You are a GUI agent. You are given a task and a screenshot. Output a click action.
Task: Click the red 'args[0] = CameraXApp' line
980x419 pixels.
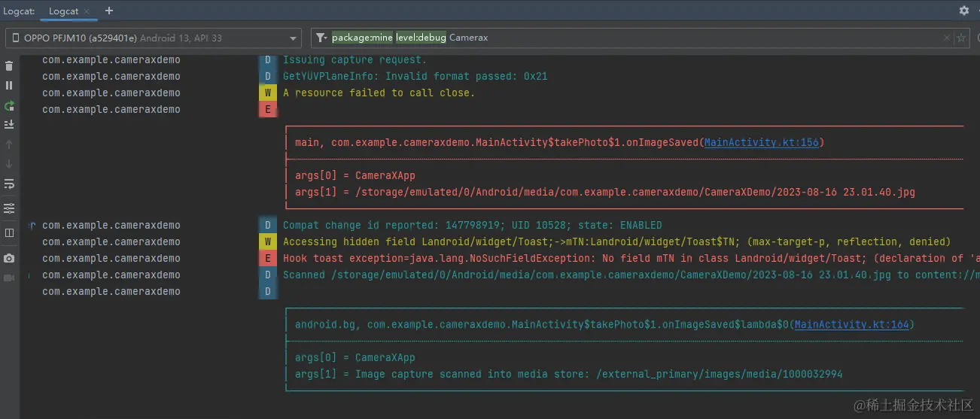click(355, 175)
